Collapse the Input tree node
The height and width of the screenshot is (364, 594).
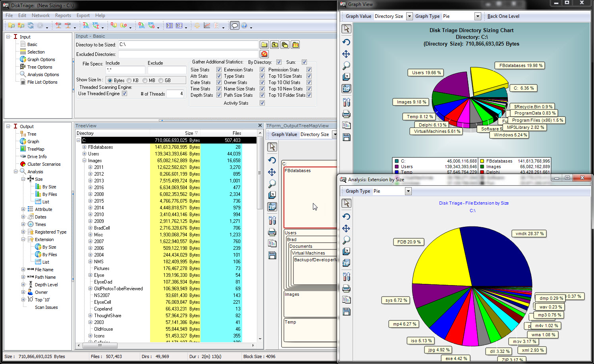[x=8, y=37]
